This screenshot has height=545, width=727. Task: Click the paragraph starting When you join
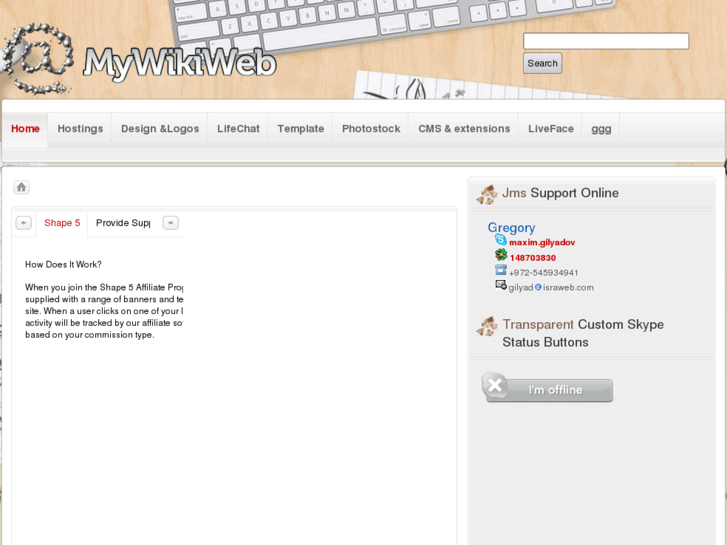click(104, 311)
